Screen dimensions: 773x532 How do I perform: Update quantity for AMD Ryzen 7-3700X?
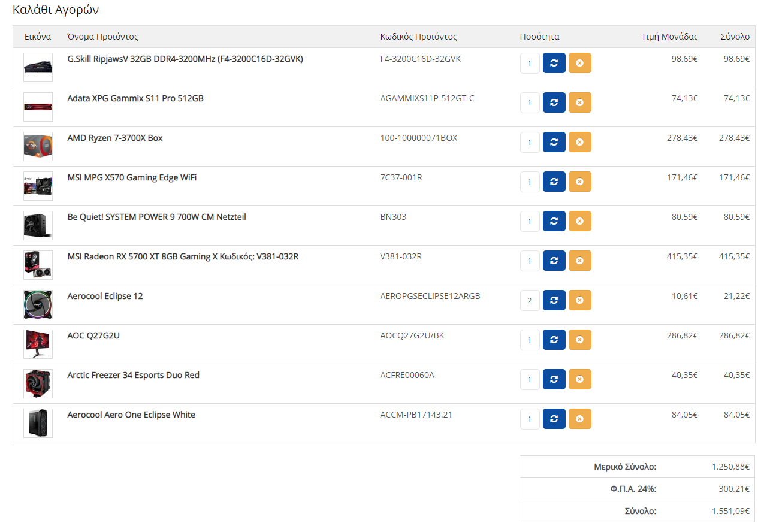(554, 142)
